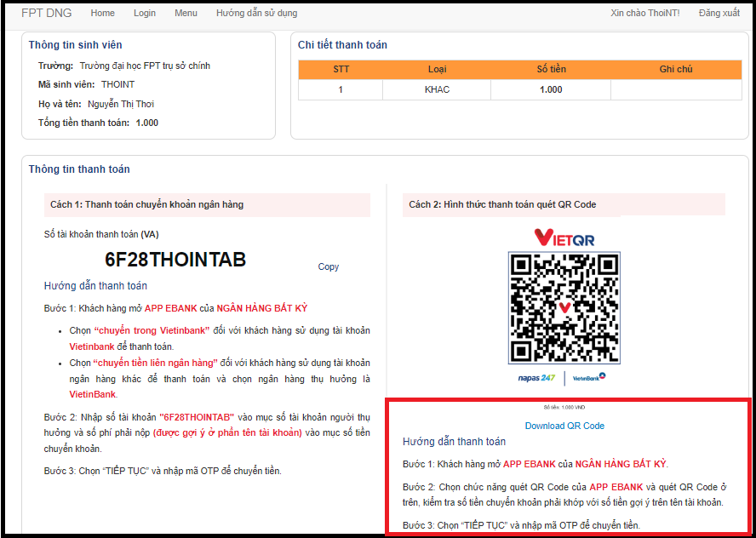Image resolution: width=756 pixels, height=538 pixels.
Task: Click the Số tiền column header
Action: (x=551, y=70)
